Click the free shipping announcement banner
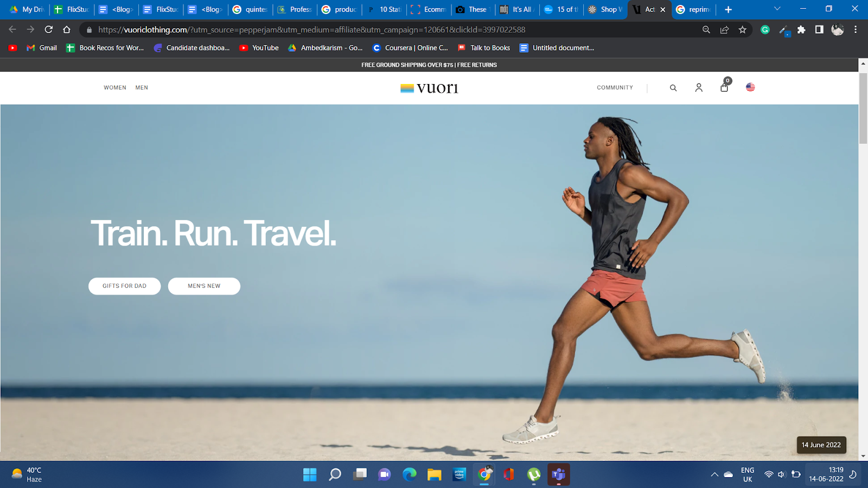 pos(429,65)
